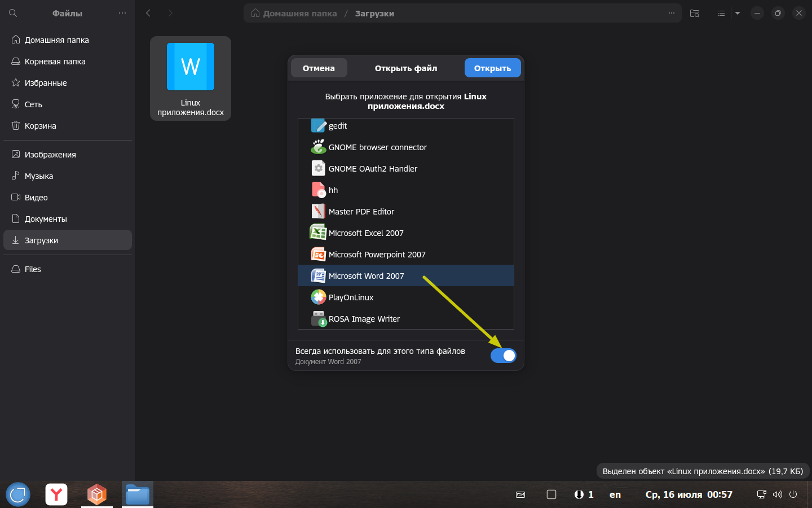Viewport: 812px width, 508px height.
Task: Expand the view options dropdown arrow
Action: coord(738,13)
